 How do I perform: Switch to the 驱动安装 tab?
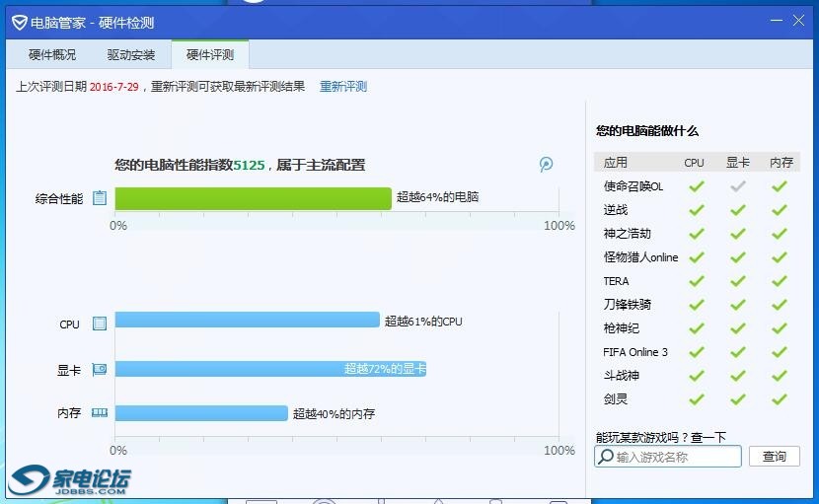(131, 55)
